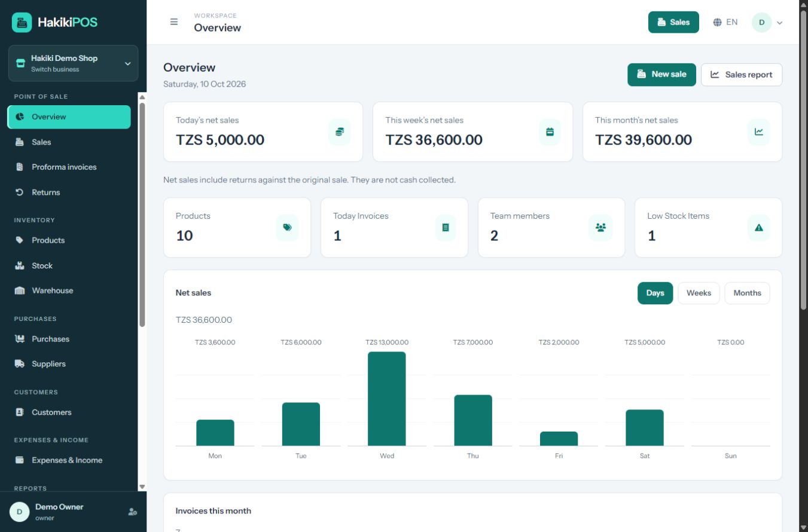The image size is (808, 532).
Task: Click the Warehouse icon in the sidebar
Action: pos(20,291)
